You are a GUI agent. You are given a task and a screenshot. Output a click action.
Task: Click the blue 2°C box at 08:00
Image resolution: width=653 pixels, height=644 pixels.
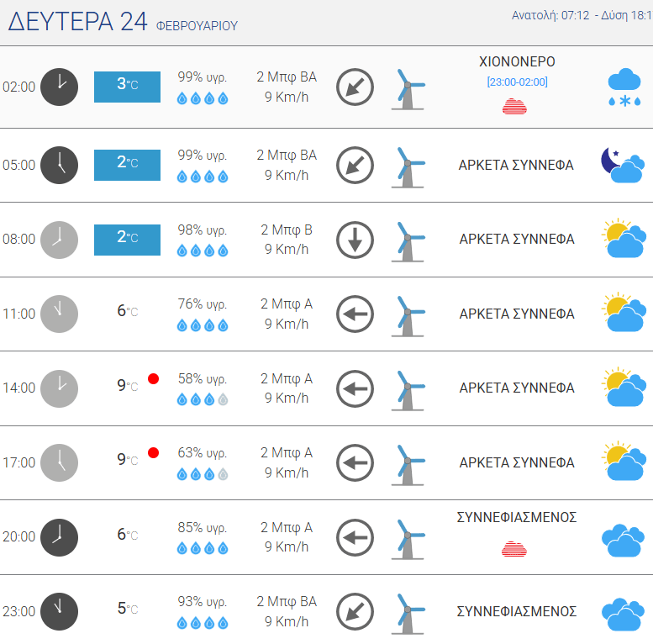[x=128, y=240]
